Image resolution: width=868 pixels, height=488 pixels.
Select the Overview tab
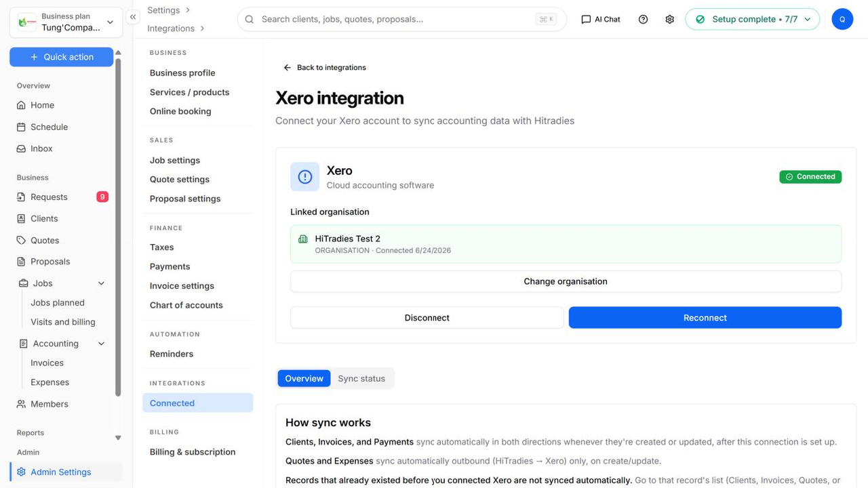pyautogui.click(x=304, y=378)
